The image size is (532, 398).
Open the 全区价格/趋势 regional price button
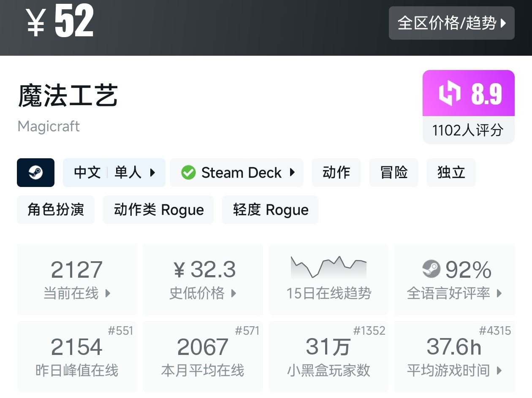click(x=451, y=23)
